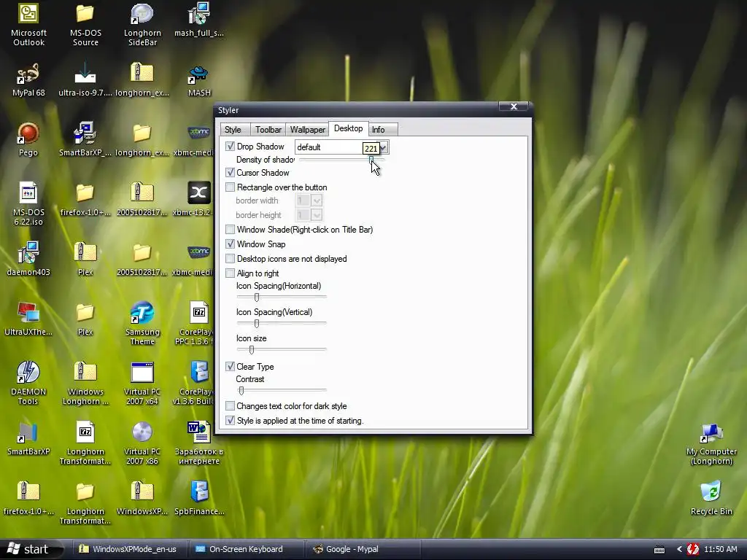Image resolution: width=747 pixels, height=560 pixels.
Task: Click the Contrast slider
Action: pos(281,391)
